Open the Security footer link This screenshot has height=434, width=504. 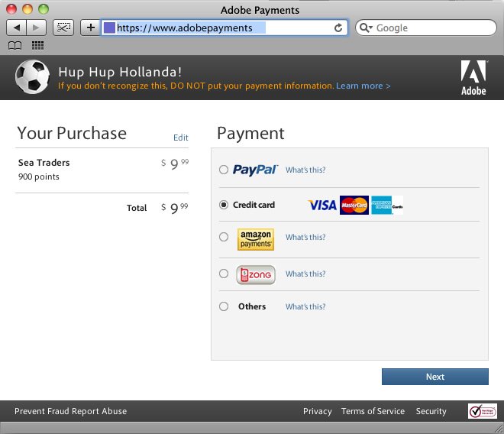pyautogui.click(x=431, y=411)
